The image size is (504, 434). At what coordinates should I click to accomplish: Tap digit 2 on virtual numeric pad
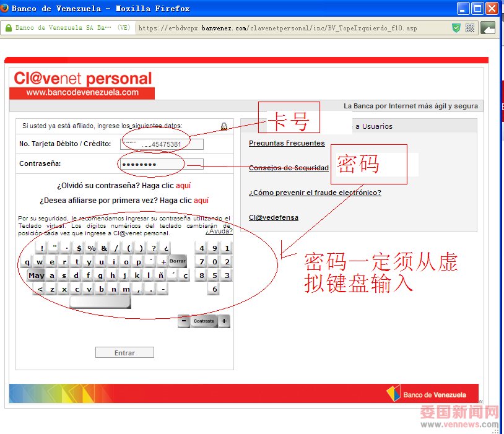coord(227,262)
